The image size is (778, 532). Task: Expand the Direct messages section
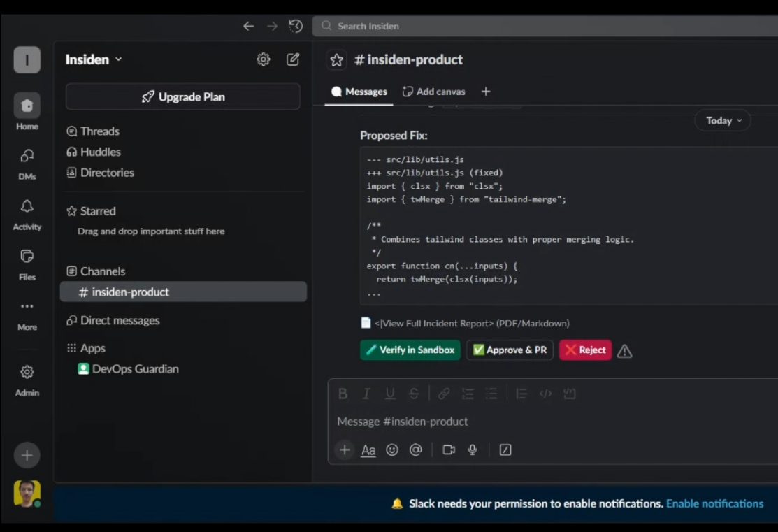point(113,321)
